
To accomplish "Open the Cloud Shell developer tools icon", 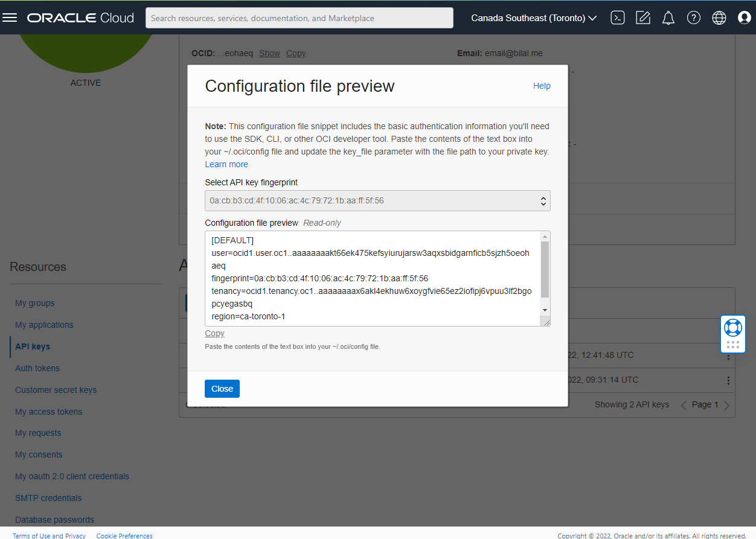I will point(618,18).
